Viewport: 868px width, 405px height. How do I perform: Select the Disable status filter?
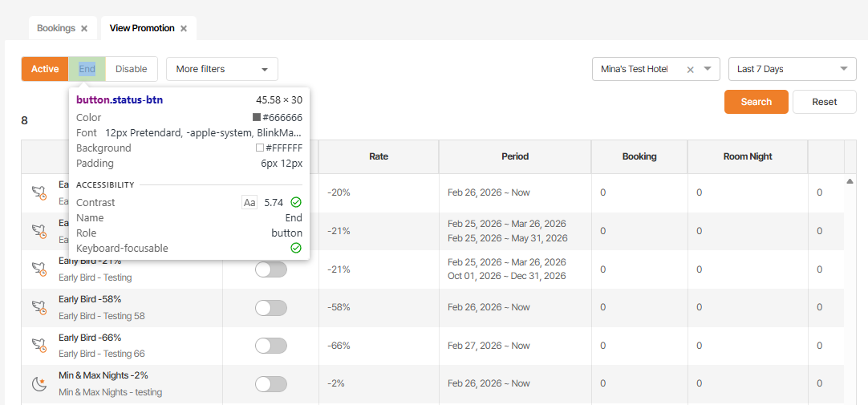(132, 69)
